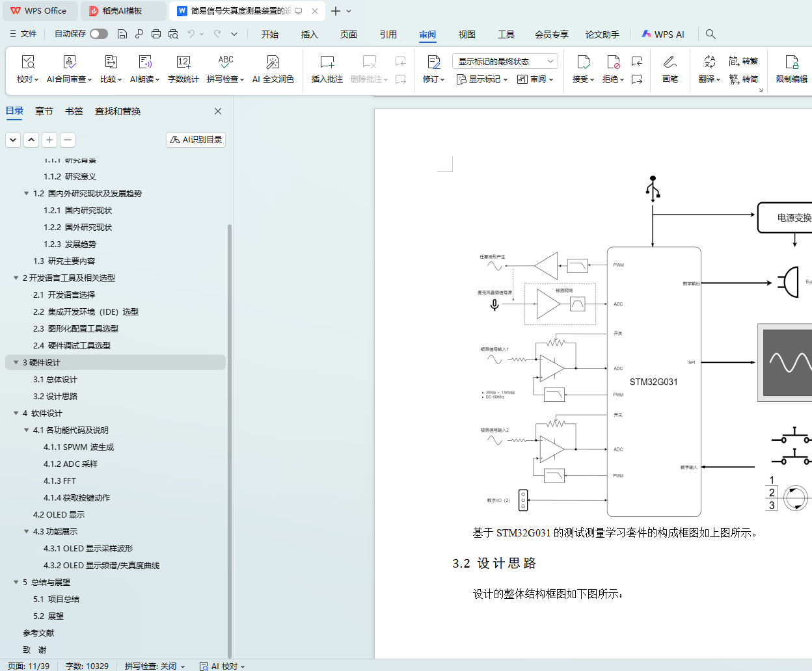Image resolution: width=812 pixels, height=671 pixels.
Task: Click the word count (字数统计) icon
Action: [x=183, y=62]
